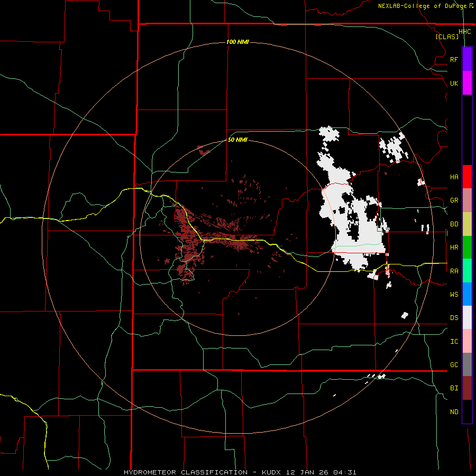Click the HYDROMETEOR CLASSIFICATION title text

coord(186,472)
